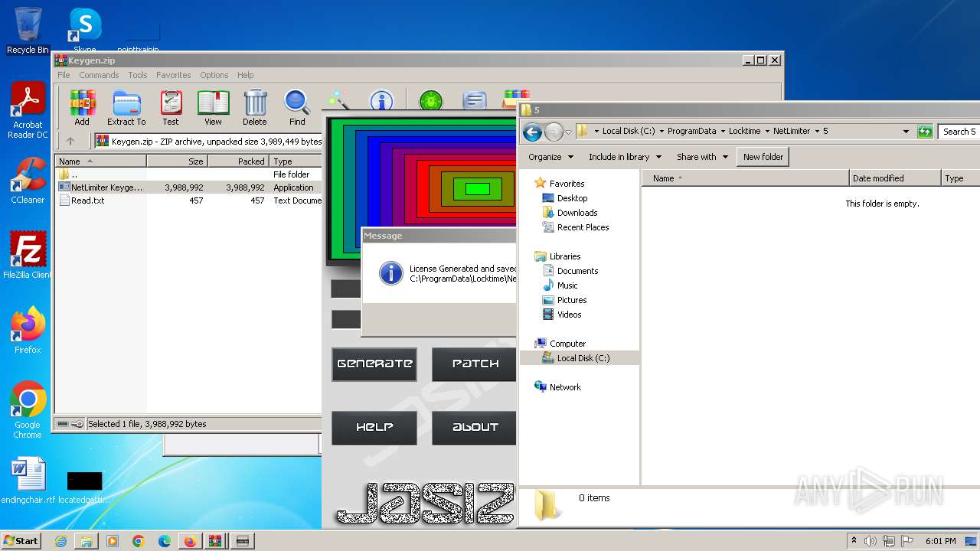Viewport: 980px width, 551px height.
Task: Expand the NetLimiter breadcrumb arrow
Action: point(816,132)
